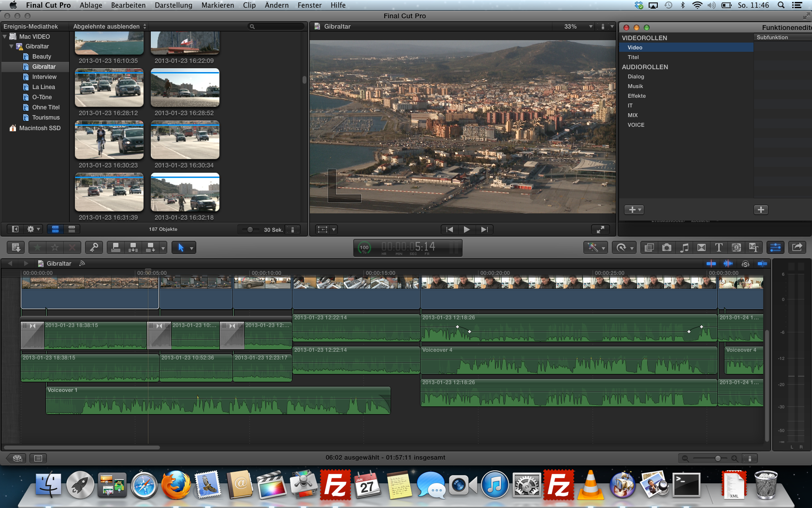Click the Import Media button in the toolbar
The height and width of the screenshot is (508, 812).
(x=16, y=248)
